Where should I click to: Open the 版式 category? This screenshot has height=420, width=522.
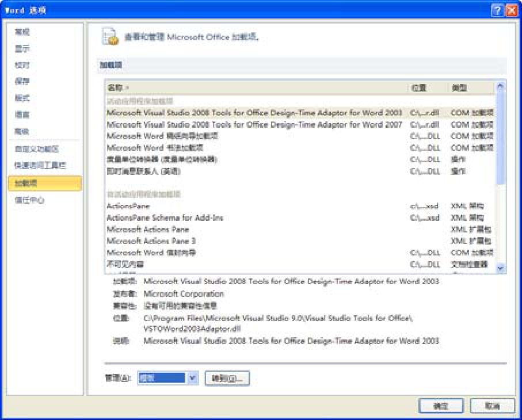point(22,98)
